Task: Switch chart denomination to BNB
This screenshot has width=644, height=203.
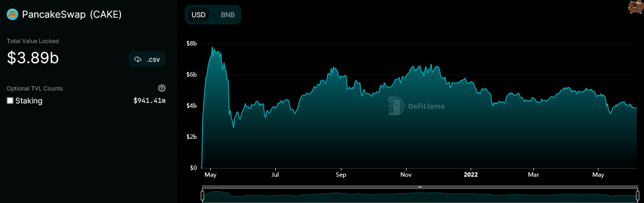Action: pyautogui.click(x=227, y=15)
